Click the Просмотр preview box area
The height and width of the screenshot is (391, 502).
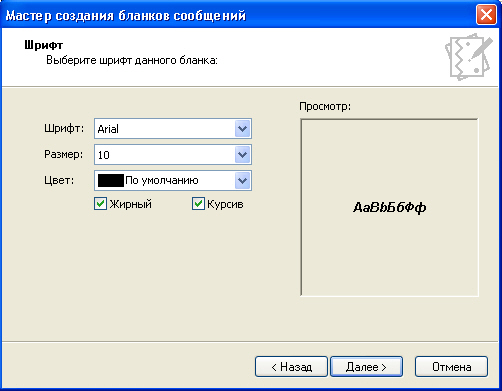[x=389, y=207]
